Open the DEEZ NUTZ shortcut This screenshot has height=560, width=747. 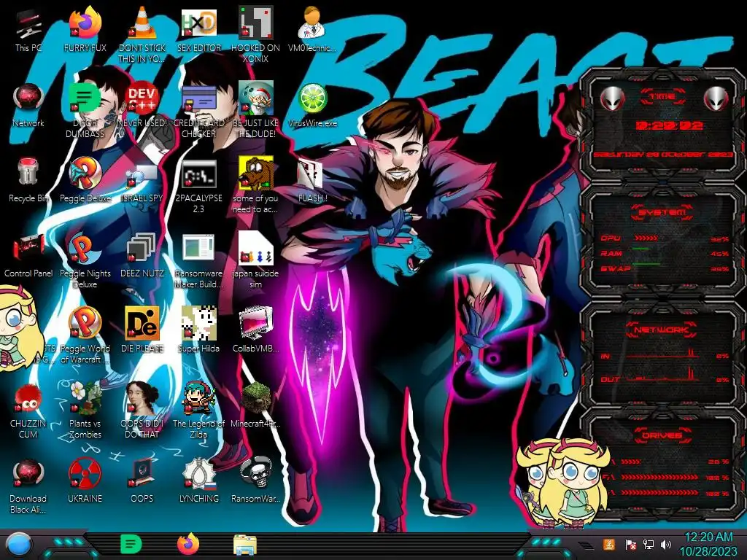[142, 255]
